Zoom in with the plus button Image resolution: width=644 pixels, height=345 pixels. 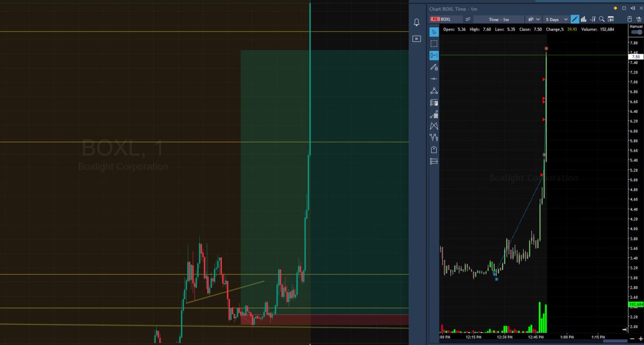pyautogui.click(x=641, y=339)
